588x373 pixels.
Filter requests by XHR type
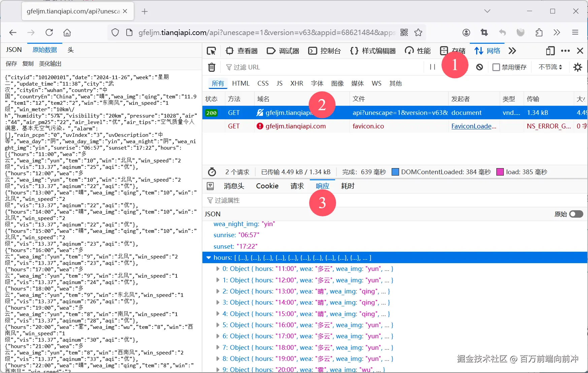[x=297, y=83]
